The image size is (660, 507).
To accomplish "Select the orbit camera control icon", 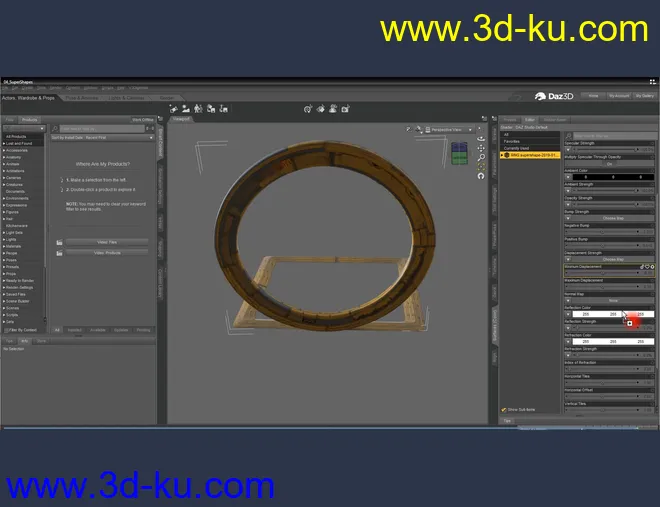I will 481,139.
